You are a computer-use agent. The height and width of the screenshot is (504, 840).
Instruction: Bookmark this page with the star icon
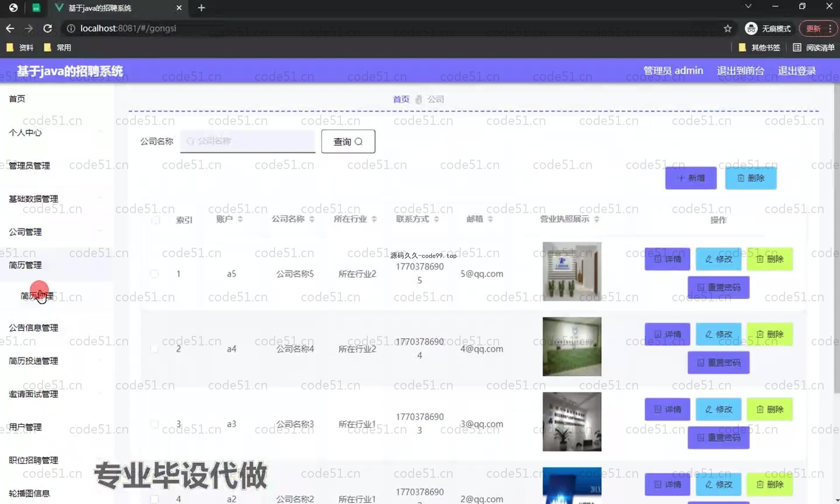[x=728, y=28]
